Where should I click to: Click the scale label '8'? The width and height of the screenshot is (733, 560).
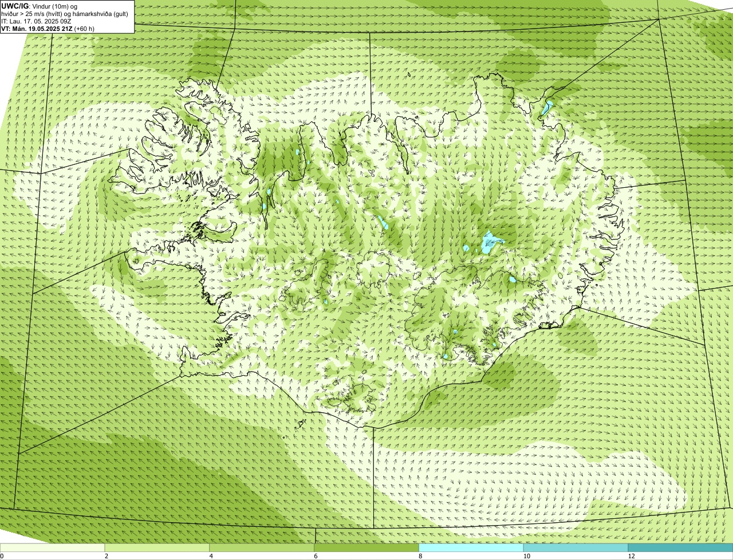[x=420, y=556]
